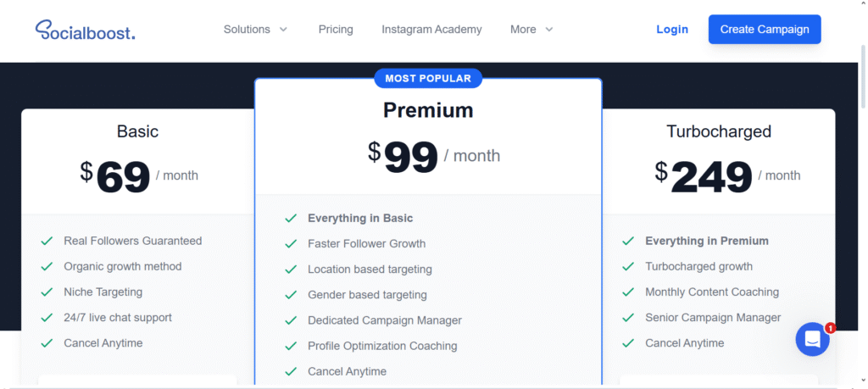Go to Instagram Academy
This screenshot has height=389, width=868.
pyautogui.click(x=431, y=30)
